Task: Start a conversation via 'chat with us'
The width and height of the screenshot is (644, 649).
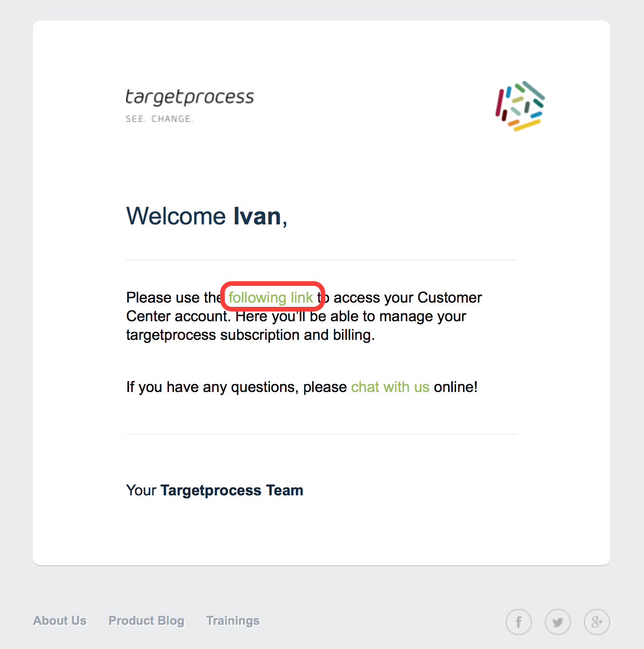Action: [390, 387]
